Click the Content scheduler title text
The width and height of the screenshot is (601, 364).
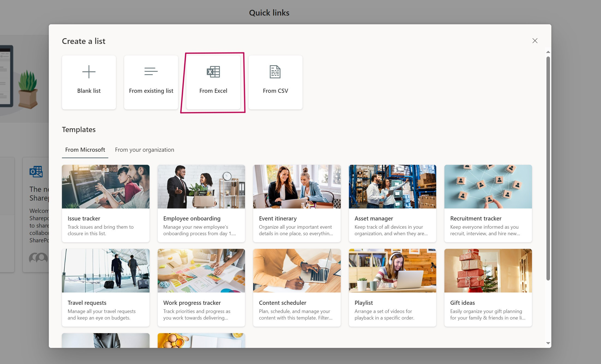tap(283, 303)
